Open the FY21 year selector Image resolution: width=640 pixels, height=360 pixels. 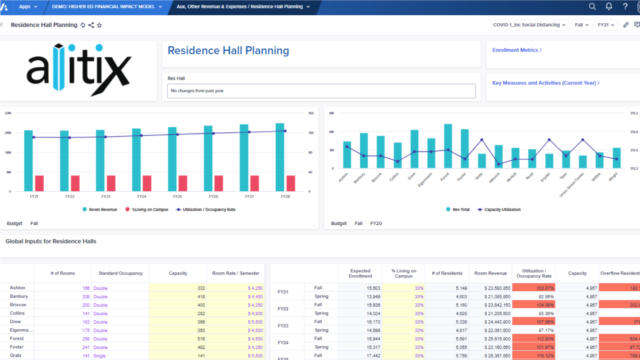(x=606, y=25)
